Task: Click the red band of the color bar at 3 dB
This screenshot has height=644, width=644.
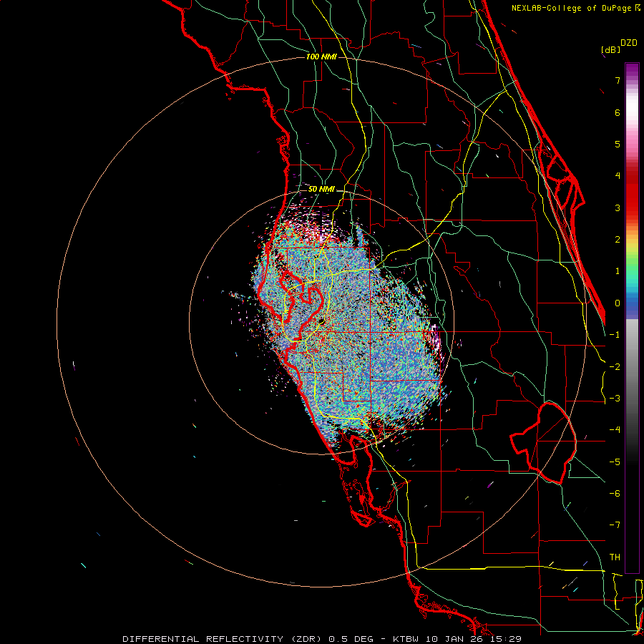Action: click(632, 208)
